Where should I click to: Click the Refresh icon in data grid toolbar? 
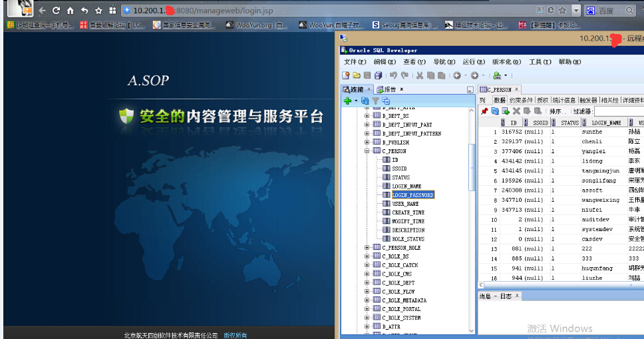pyautogui.click(x=495, y=111)
